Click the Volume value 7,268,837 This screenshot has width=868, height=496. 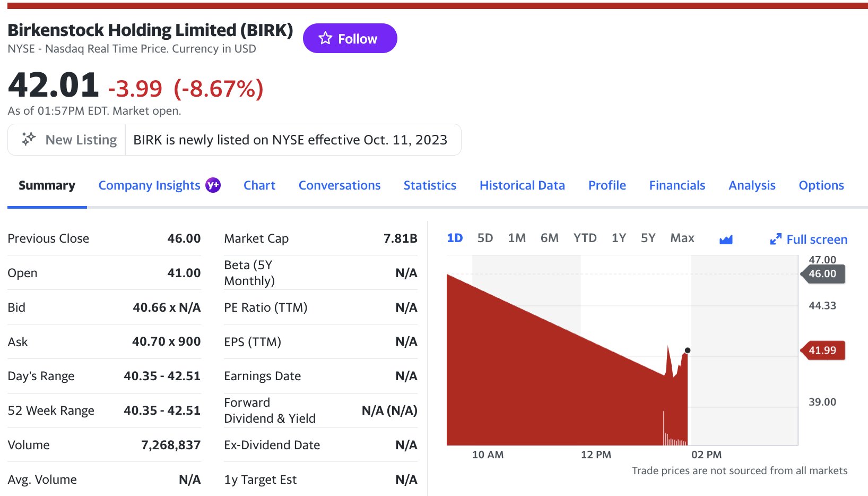pos(171,445)
